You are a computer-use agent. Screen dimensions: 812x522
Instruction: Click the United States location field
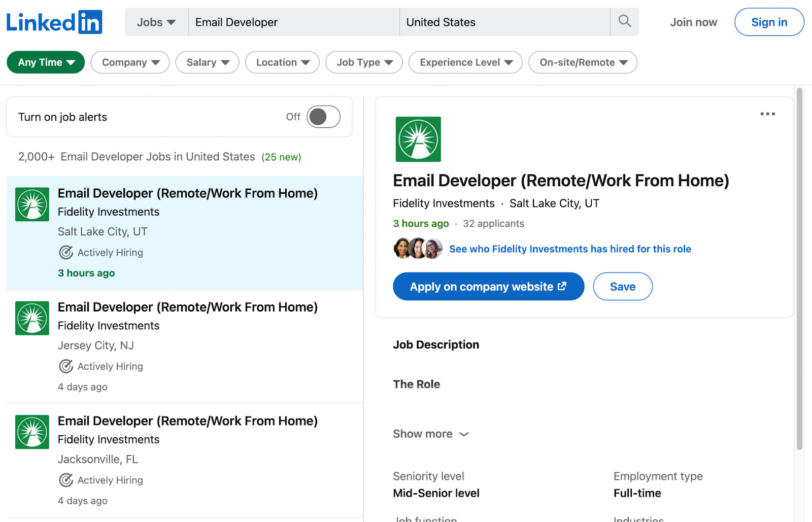[x=505, y=22]
